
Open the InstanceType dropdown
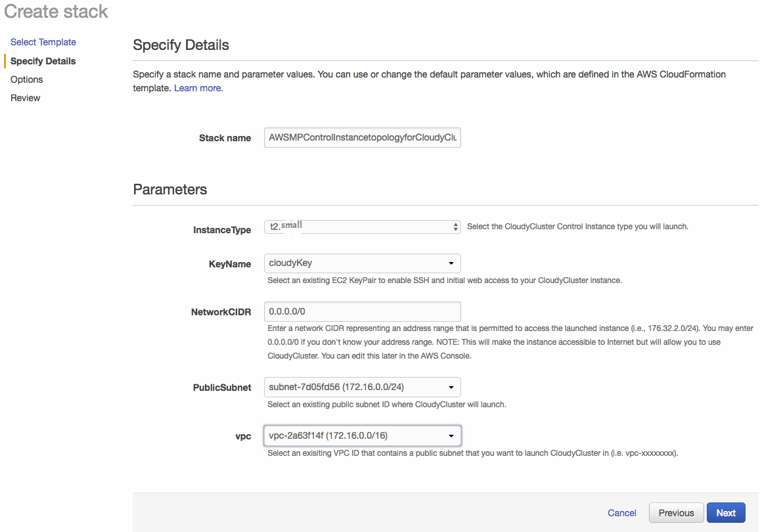(362, 227)
